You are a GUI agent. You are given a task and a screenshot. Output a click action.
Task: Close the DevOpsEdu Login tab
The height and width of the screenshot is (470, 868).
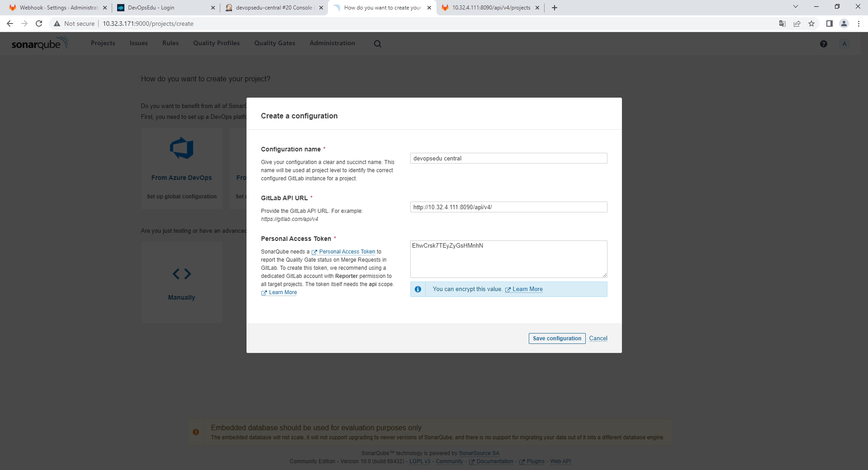coord(213,8)
